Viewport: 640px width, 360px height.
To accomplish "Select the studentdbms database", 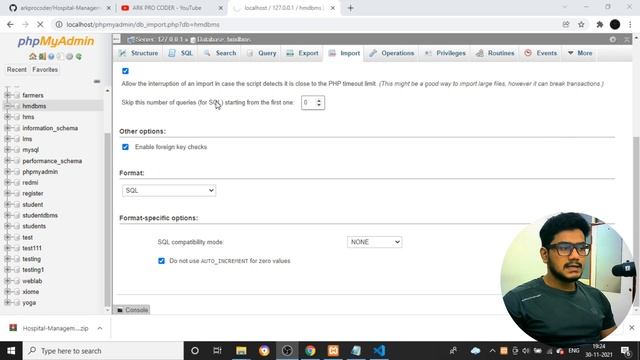I will (x=40, y=216).
